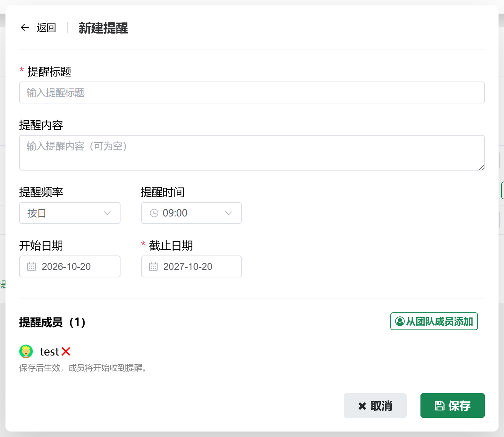Open the 提醒频率 dropdown showing 按日
The image size is (504, 437).
(70, 213)
